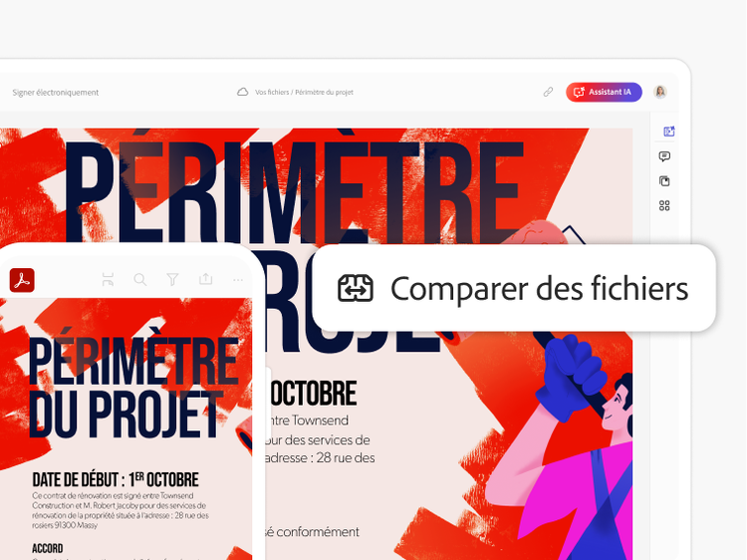Tap the filter funnel icon in mobile toolbar
747x560 pixels.
click(172, 279)
